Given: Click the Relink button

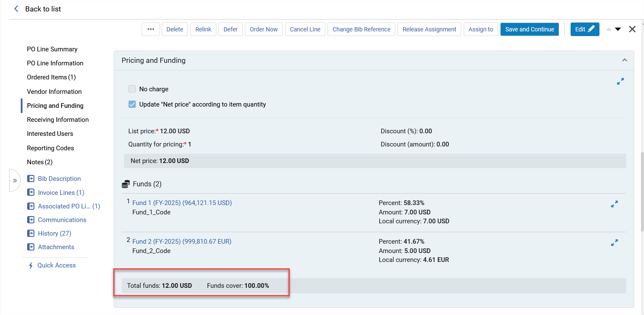Looking at the screenshot, I should point(204,29).
